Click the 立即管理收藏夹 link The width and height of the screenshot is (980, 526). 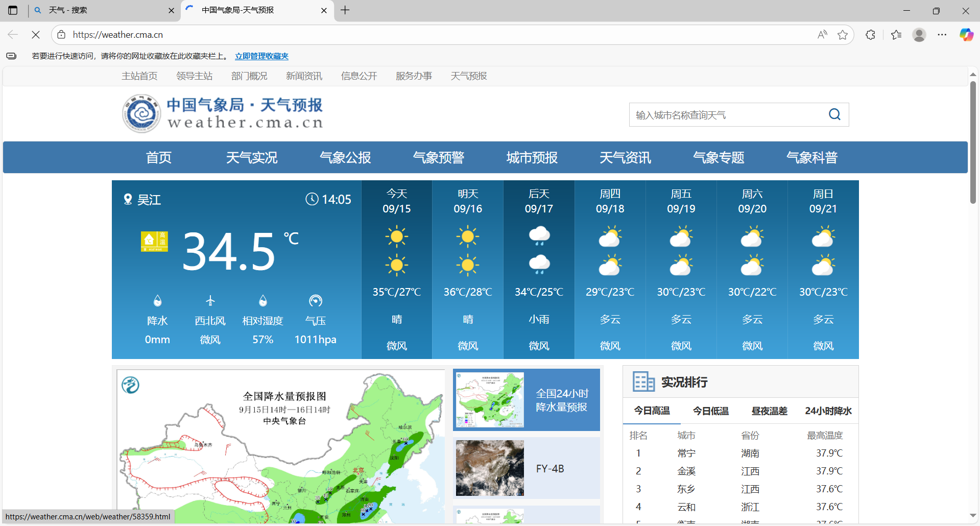pos(261,56)
